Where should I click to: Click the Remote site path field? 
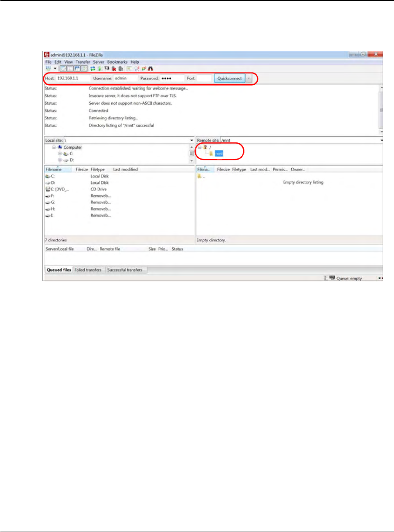tap(300, 140)
